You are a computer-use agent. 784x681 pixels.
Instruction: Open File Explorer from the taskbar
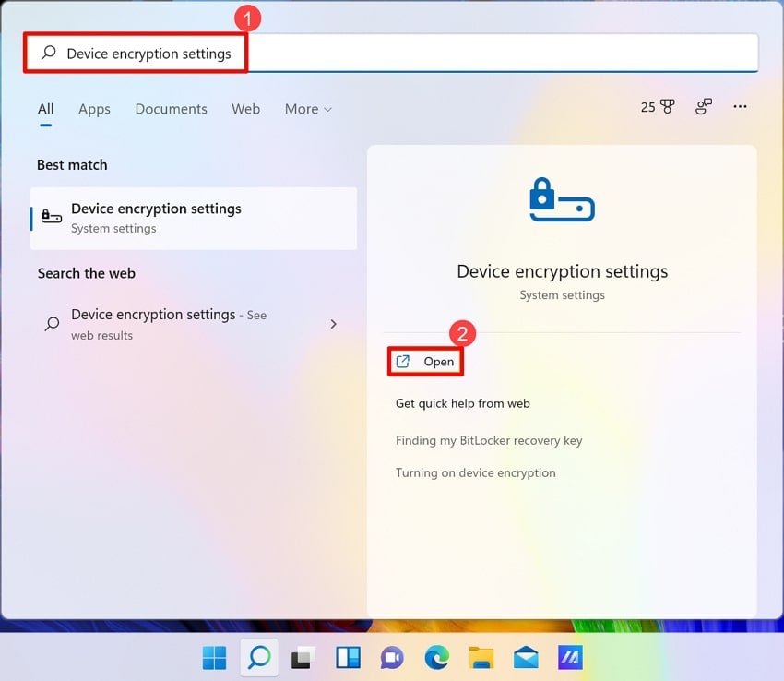point(481,658)
